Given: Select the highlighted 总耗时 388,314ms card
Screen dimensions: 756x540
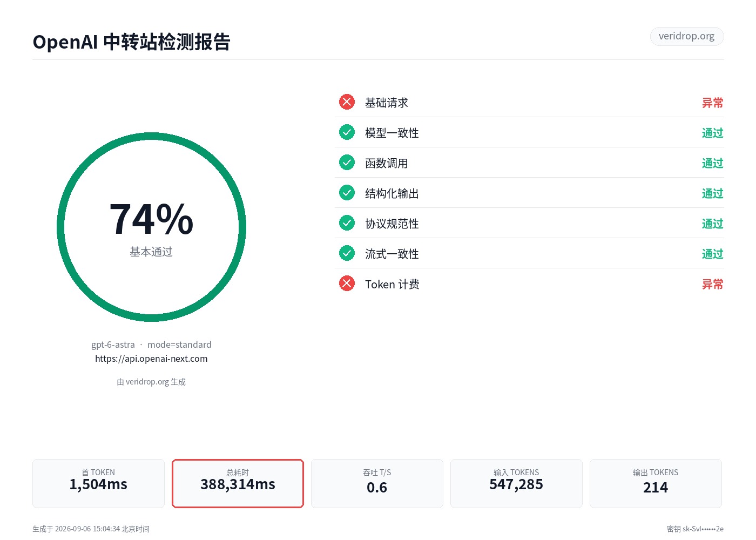Looking at the screenshot, I should 238,483.
